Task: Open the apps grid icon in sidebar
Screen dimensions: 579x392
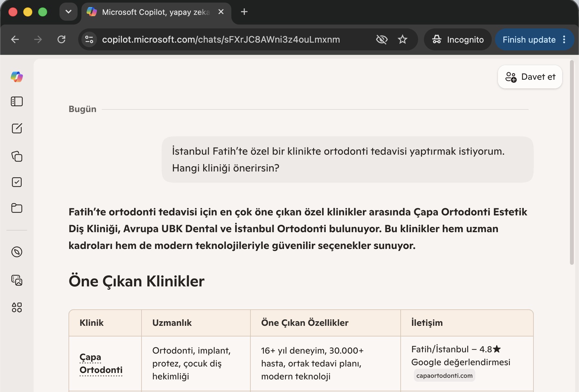Action: [17, 307]
